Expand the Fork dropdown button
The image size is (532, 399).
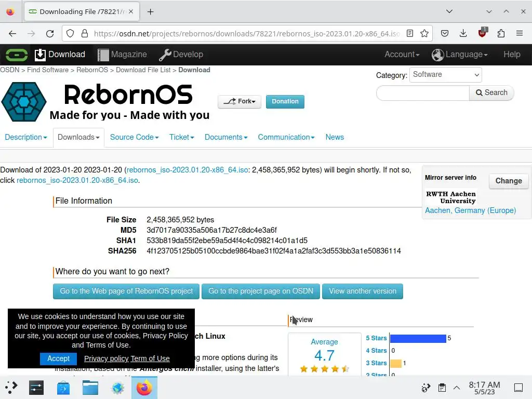point(240,101)
